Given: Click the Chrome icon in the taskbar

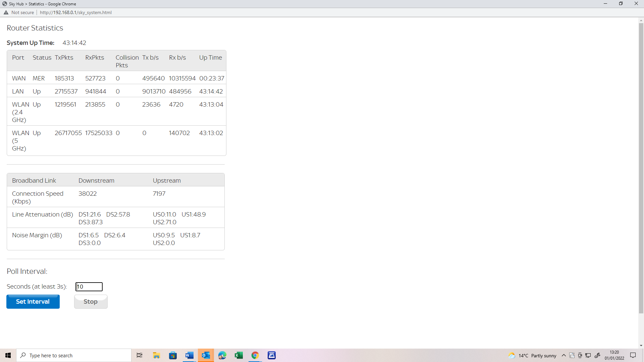Looking at the screenshot, I should (255, 355).
